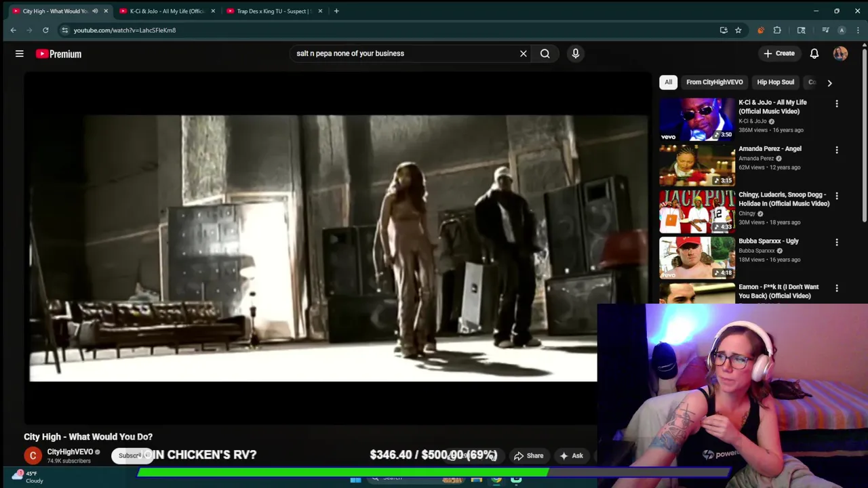This screenshot has height=488, width=868.
Task: Open the tab search lens icon
Action: pyautogui.click(x=802, y=30)
